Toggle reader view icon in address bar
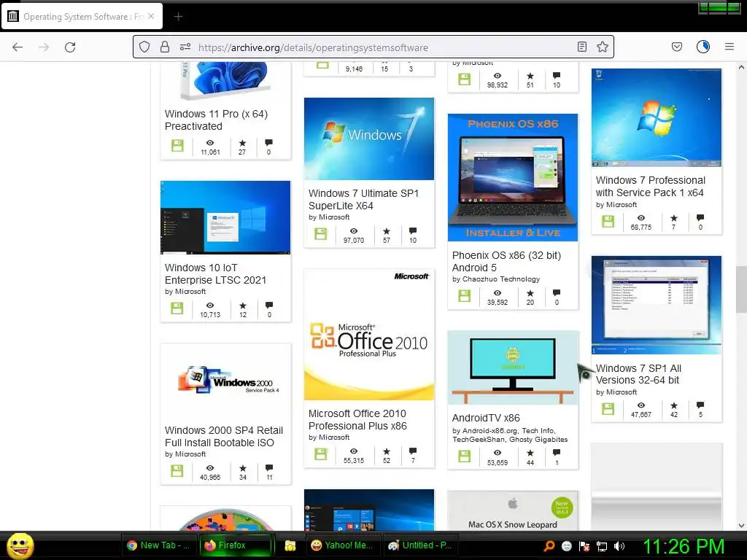The image size is (747, 560). [581, 47]
